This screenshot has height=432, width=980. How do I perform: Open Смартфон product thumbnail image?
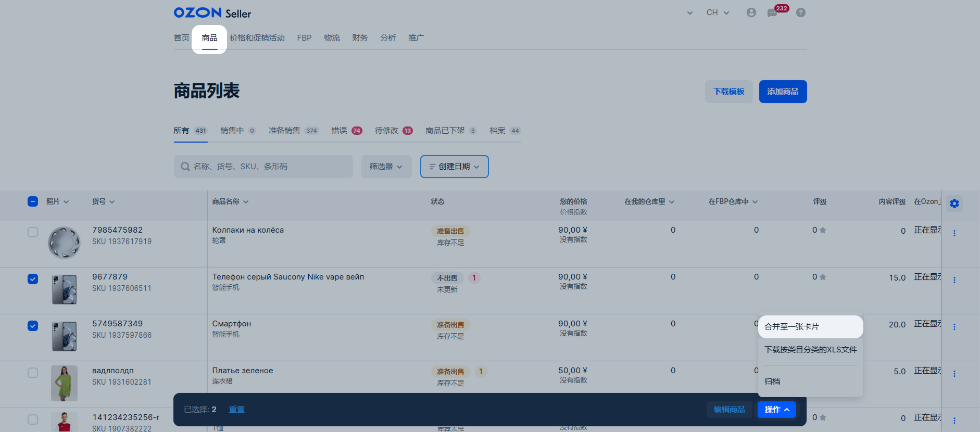tap(64, 336)
